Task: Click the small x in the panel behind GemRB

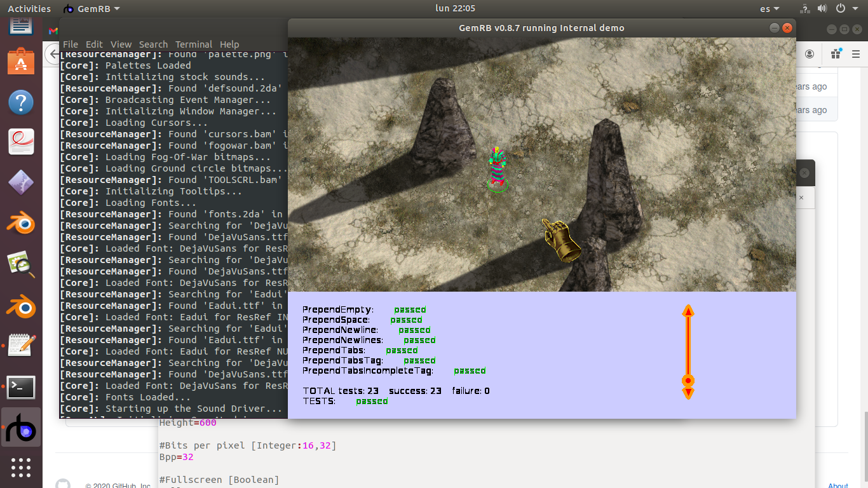Action: pos(801,198)
